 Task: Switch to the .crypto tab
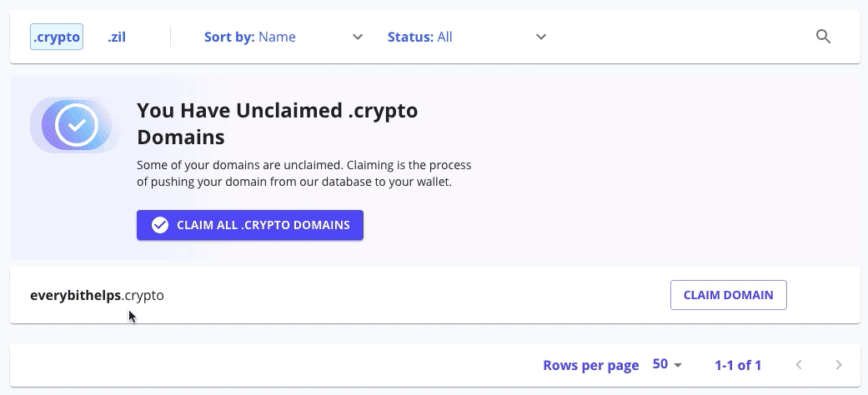click(x=57, y=37)
